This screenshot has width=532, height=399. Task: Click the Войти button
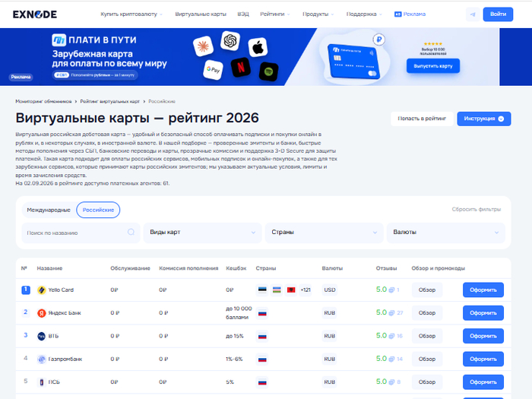pyautogui.click(x=498, y=14)
